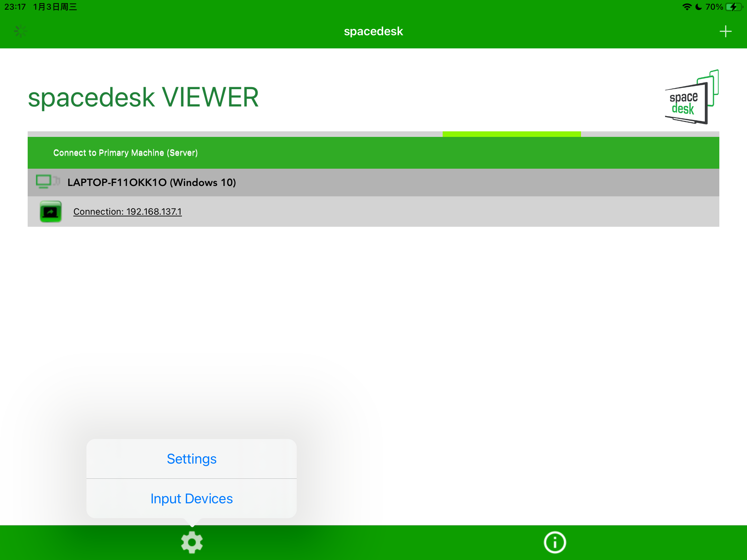Click the spacedesk VIEWER heading
This screenshot has width=747, height=560.
tap(143, 97)
